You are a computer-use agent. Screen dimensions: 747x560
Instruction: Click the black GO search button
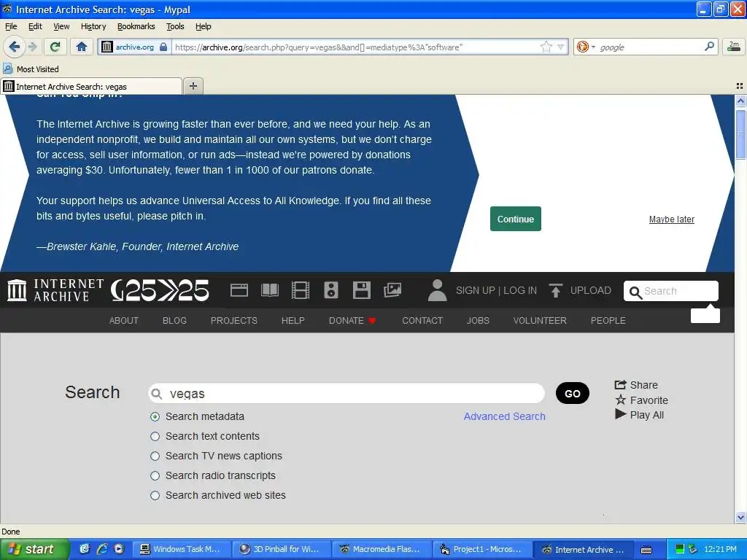(x=572, y=393)
